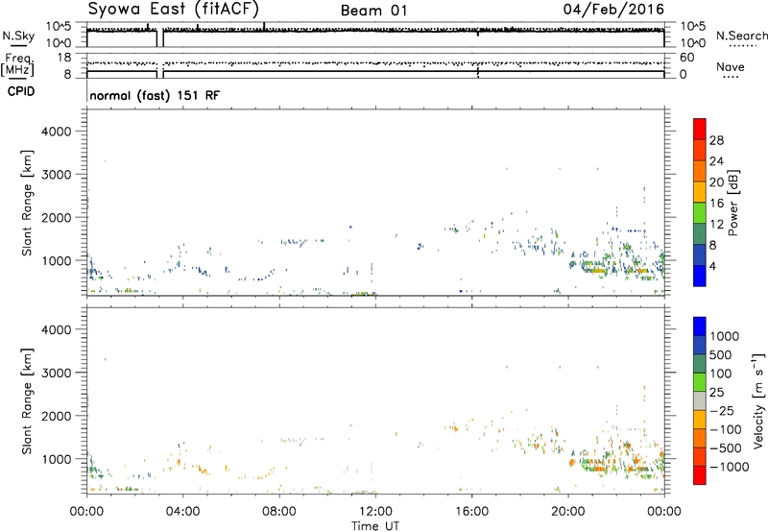Click the "18" tick on frequency axis
The width and height of the screenshot is (768, 532).
point(64,58)
